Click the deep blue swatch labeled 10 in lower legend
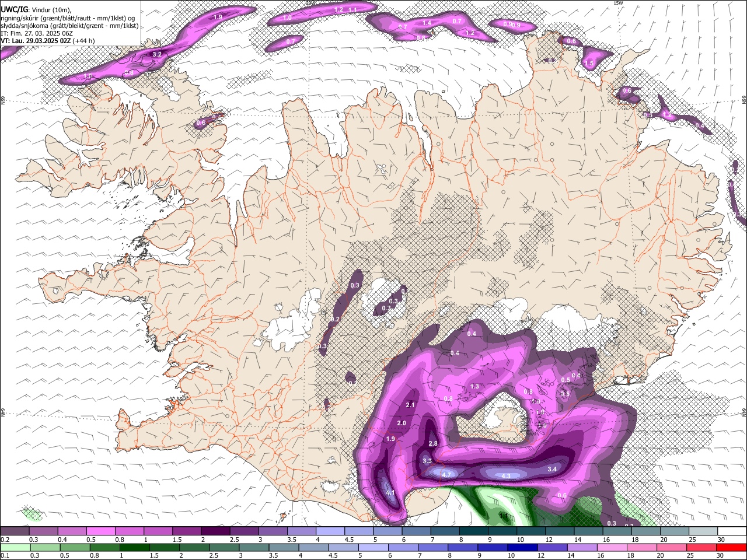 click(x=522, y=547)
